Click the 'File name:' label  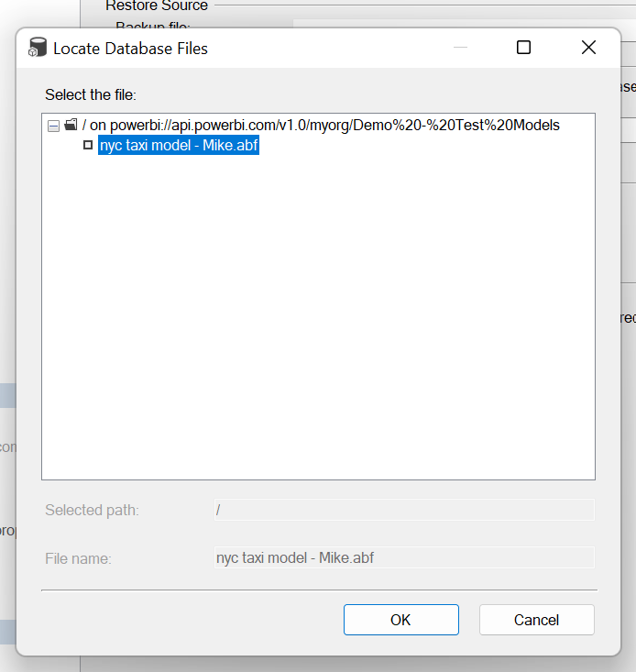pyautogui.click(x=79, y=558)
